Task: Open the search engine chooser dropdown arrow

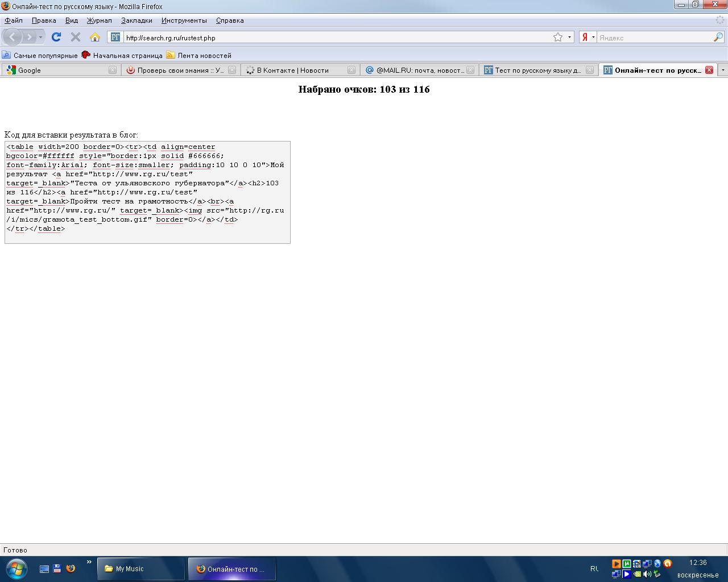Action: pos(593,38)
